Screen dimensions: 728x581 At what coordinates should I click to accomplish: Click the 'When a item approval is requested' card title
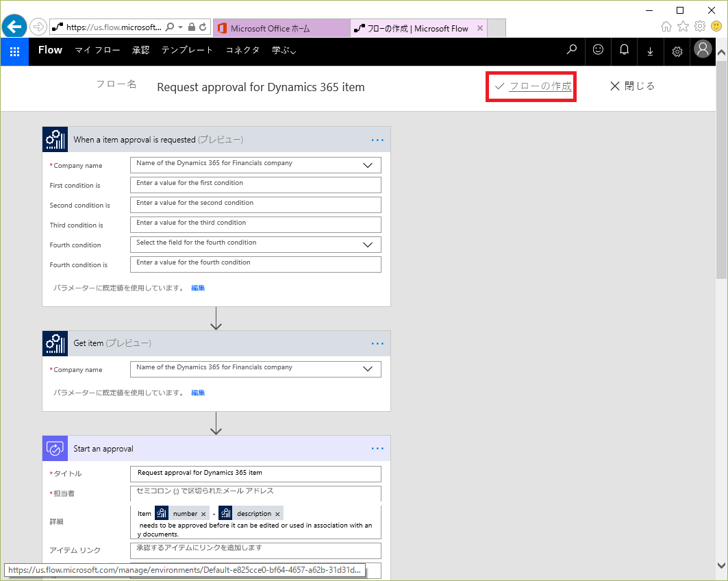[134, 139]
